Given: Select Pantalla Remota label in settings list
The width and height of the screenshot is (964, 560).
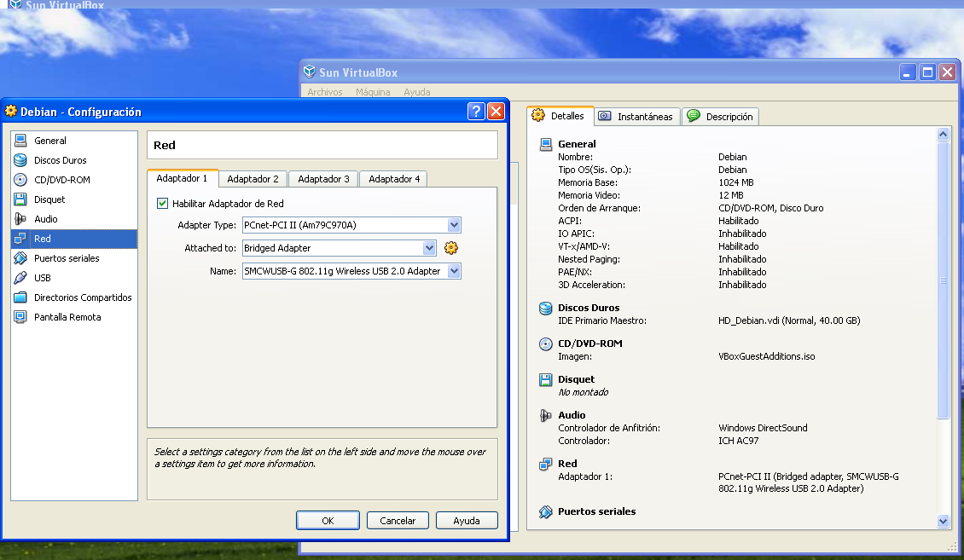Looking at the screenshot, I should pyautogui.click(x=67, y=317).
